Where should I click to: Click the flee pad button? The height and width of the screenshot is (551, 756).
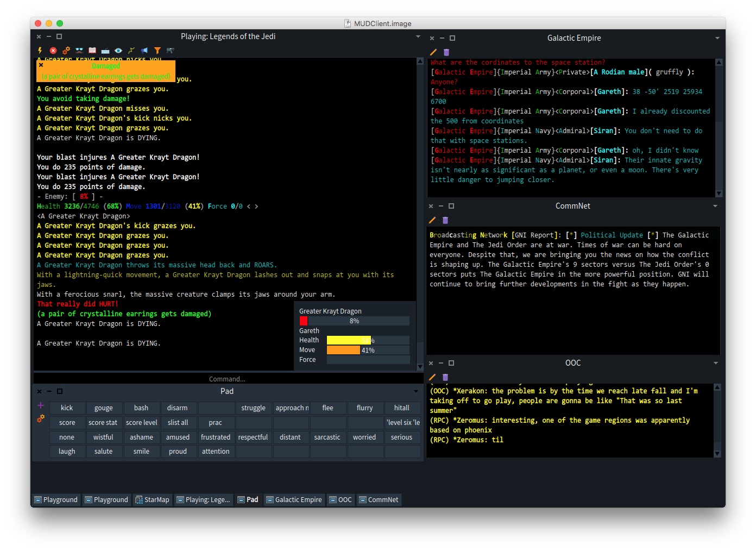click(x=327, y=408)
